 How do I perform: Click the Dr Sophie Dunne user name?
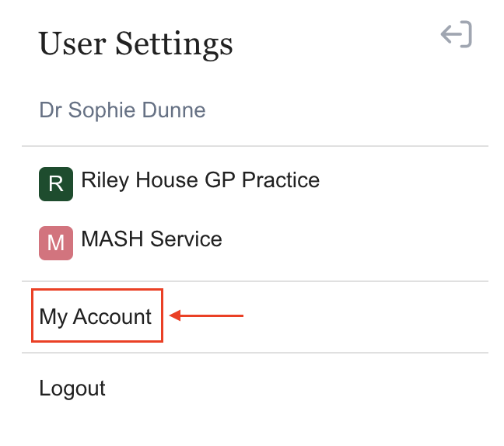(122, 110)
